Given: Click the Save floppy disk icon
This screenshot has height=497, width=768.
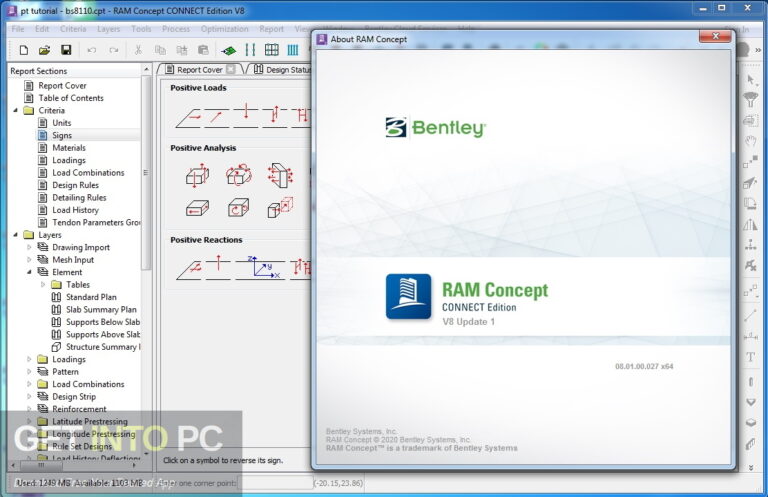Looking at the screenshot, I should tap(66, 50).
